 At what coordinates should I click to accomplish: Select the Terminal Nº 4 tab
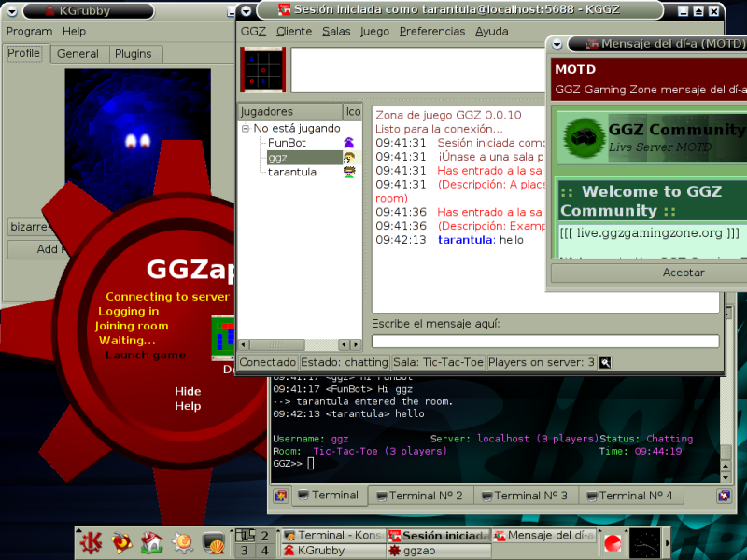pyautogui.click(x=631, y=496)
